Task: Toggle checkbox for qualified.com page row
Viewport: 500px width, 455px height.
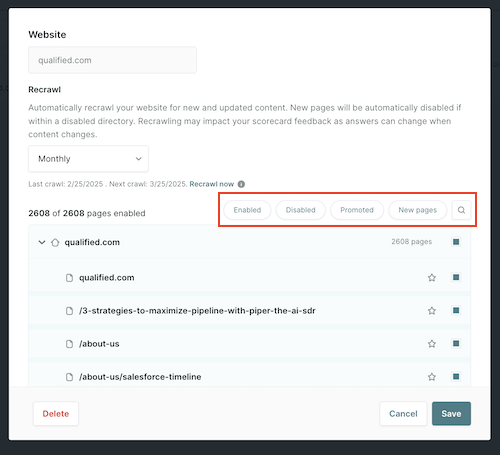Action: [456, 277]
